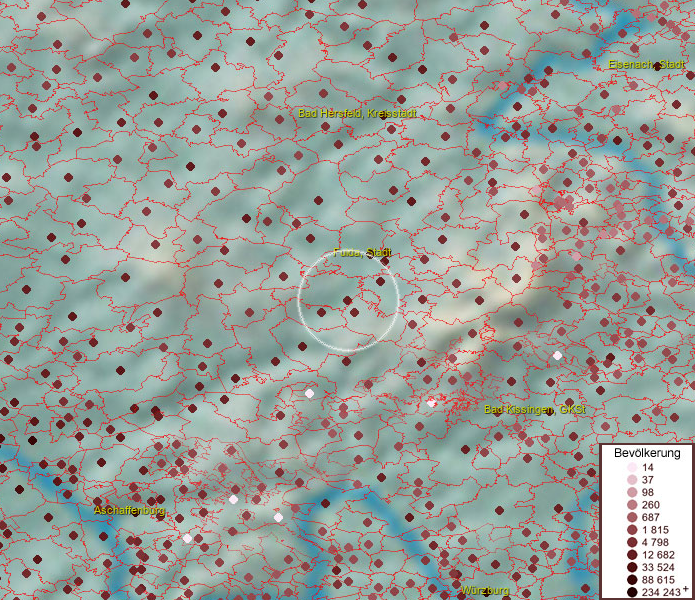Click the Bevölkerung legend title
Viewport: 695px width, 600px height.
click(x=647, y=453)
